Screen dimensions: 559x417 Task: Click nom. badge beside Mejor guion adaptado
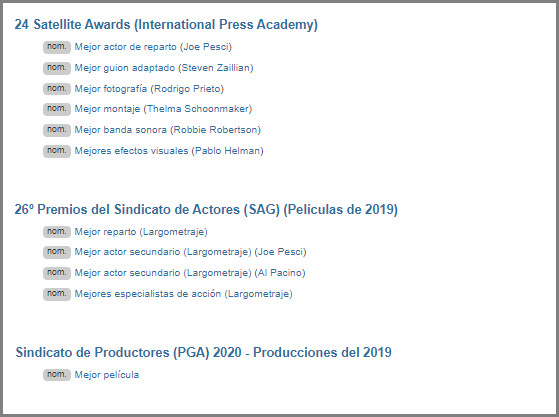coord(57,68)
